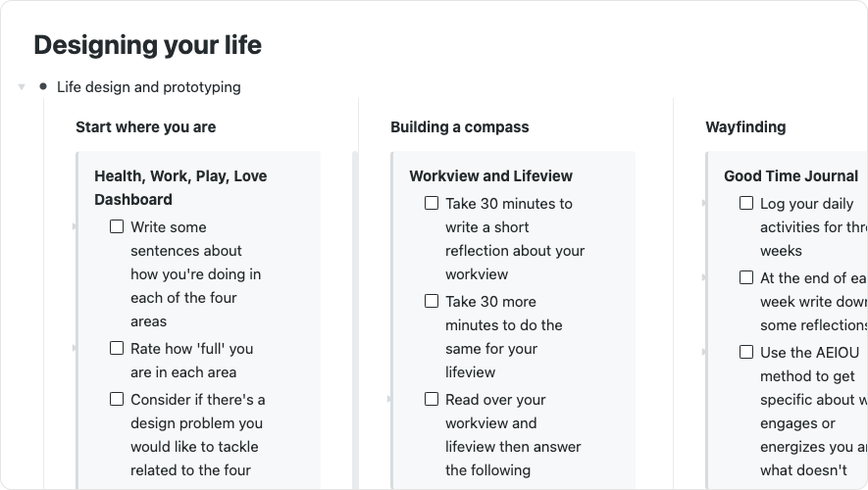The width and height of the screenshot is (868, 490).
Task: Mark 'Take 30 minutes to write' task done
Action: tap(432, 203)
